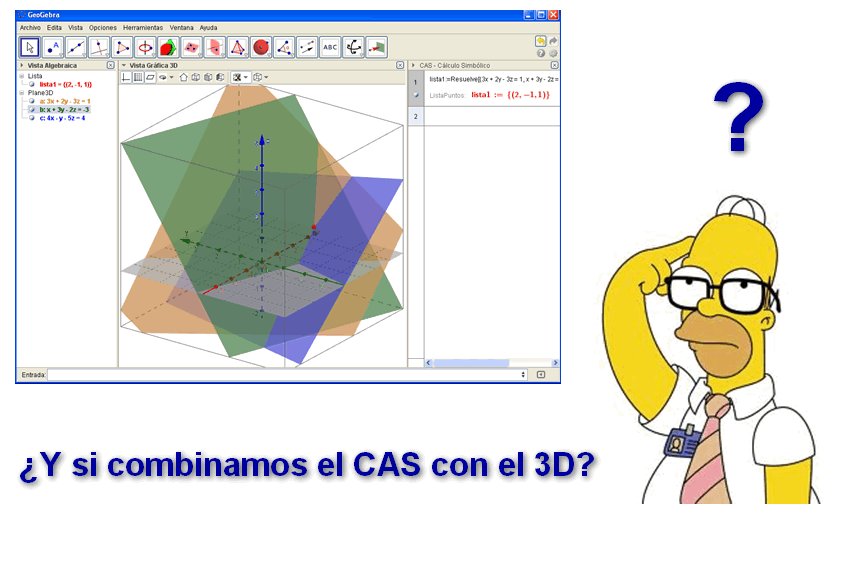Close the Vista Algebraica panel
The image size is (868, 561).
coord(110,65)
